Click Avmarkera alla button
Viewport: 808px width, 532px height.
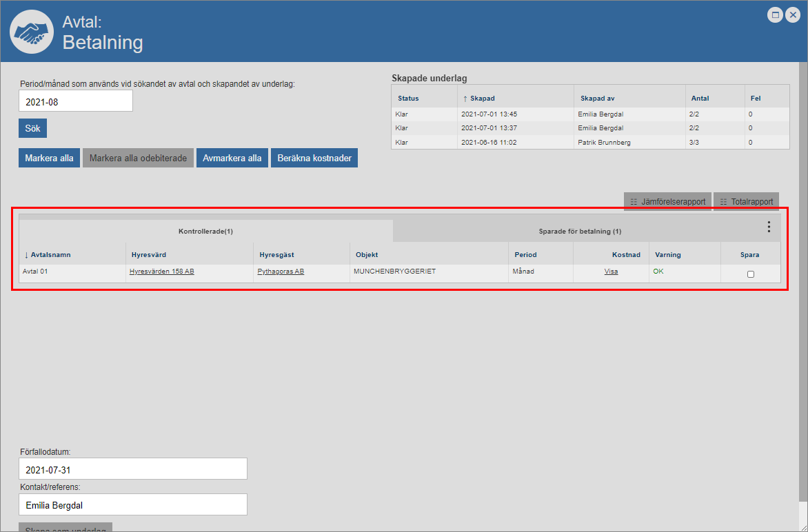[232, 158]
